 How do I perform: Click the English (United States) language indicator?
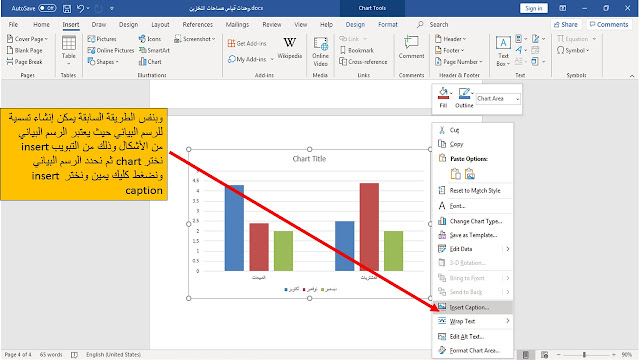pyautogui.click(x=113, y=355)
